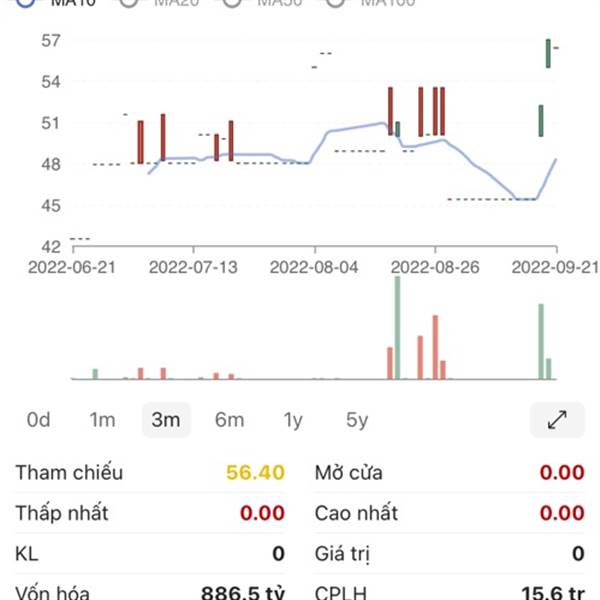This screenshot has width=600, height=600.
Task: Click the tallest red volume bar
Action: pyautogui.click(x=435, y=347)
